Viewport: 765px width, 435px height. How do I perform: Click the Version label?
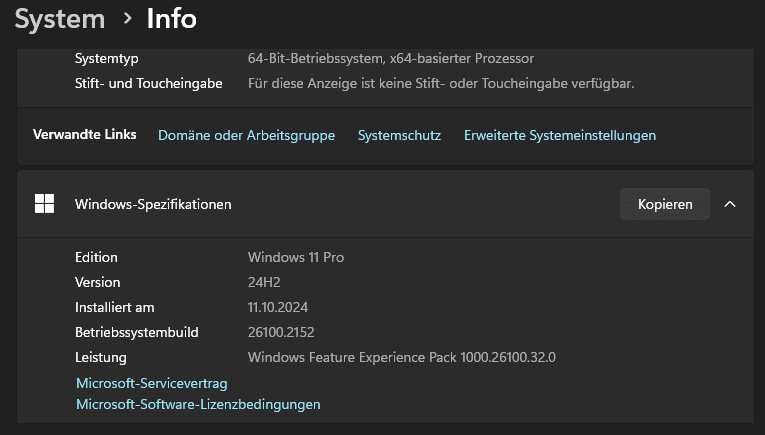[98, 282]
